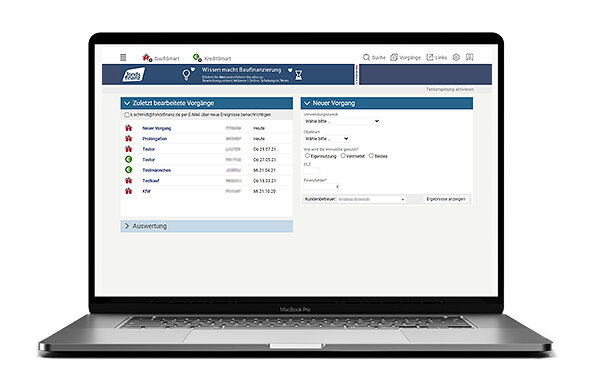Viewport: 594px width, 380px height.
Task: Click euro icon of Testor 27.05.21 row
Action: (128, 160)
